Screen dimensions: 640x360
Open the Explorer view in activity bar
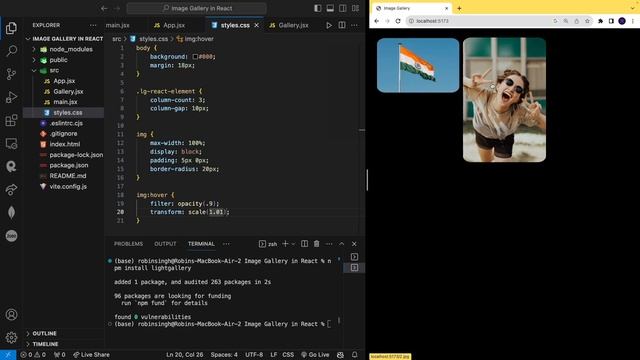[11, 28]
